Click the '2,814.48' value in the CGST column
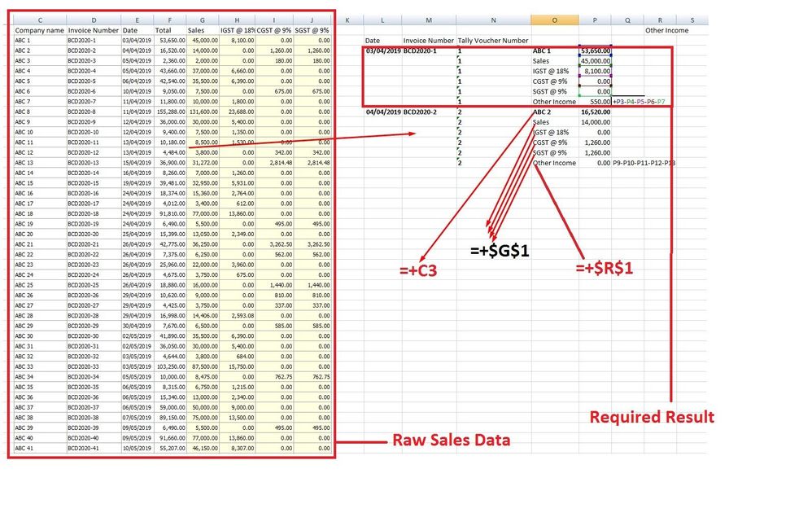The image size is (812, 513). tap(274, 163)
